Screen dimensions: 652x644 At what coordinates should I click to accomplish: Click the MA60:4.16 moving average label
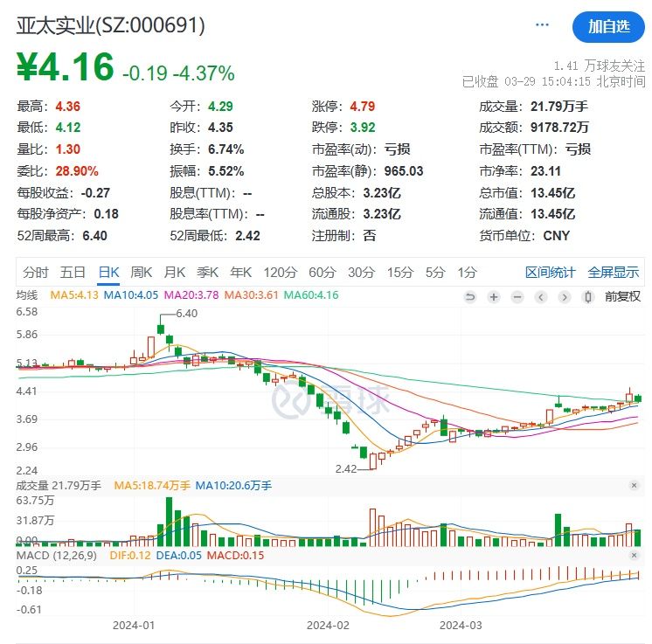pyautogui.click(x=311, y=295)
